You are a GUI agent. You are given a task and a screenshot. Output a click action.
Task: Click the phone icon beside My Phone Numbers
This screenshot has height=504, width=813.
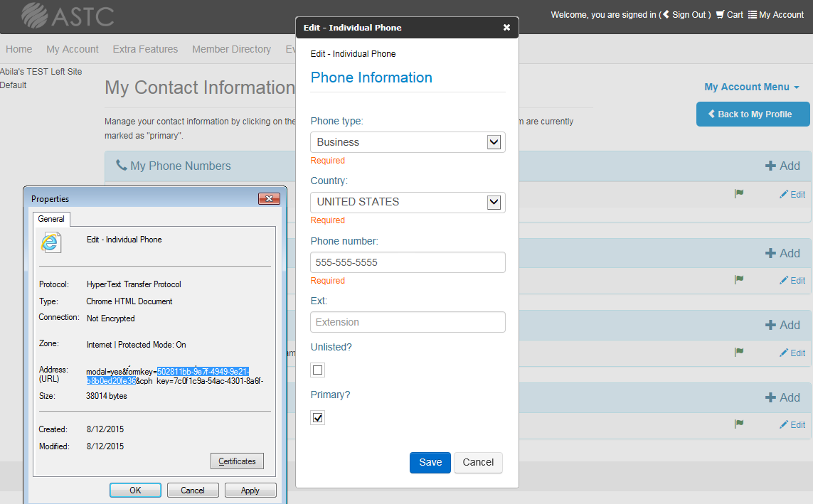(x=119, y=165)
